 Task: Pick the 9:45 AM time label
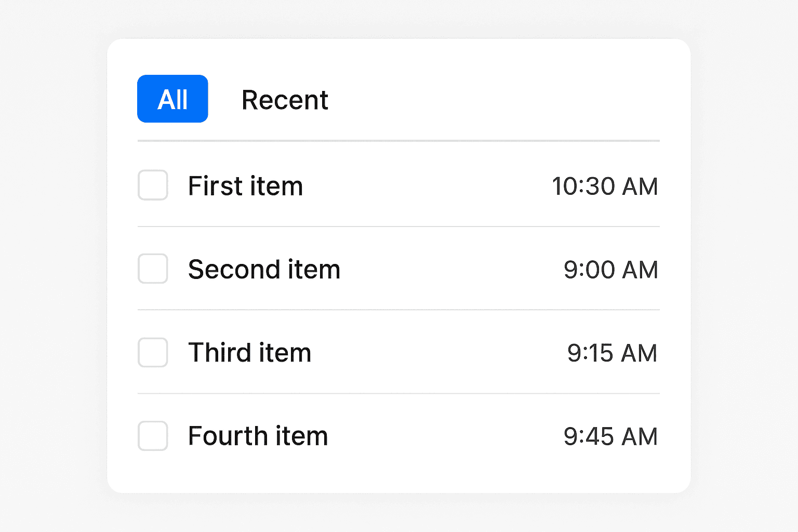[610, 436]
